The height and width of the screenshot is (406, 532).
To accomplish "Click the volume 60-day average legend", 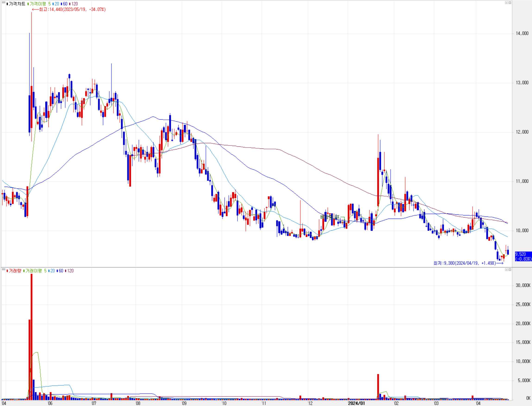I will (61, 271).
